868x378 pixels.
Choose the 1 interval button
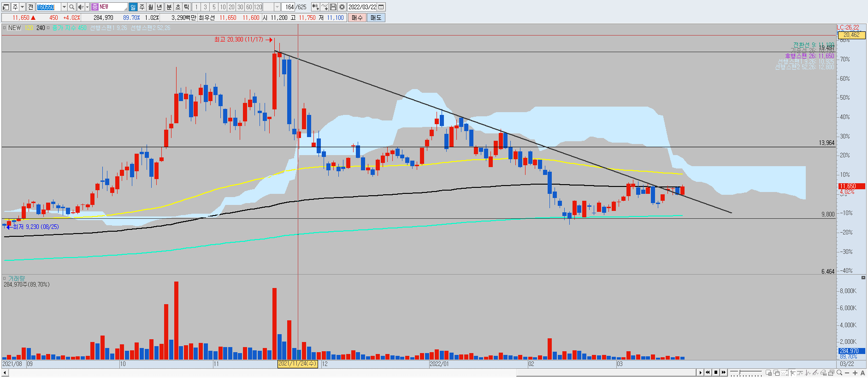tap(196, 7)
